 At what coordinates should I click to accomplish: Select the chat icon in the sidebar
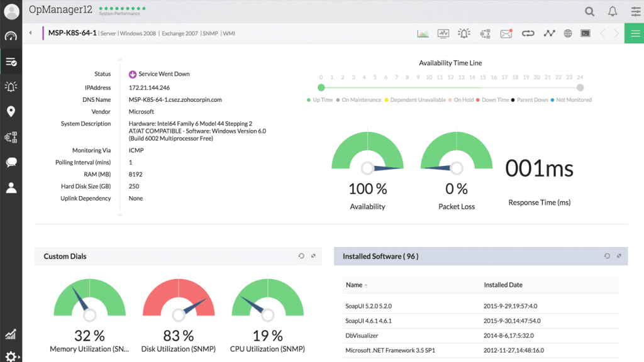11,162
